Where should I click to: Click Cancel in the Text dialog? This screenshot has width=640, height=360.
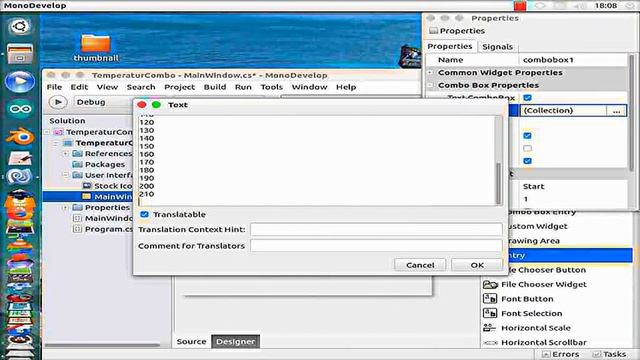click(420, 265)
